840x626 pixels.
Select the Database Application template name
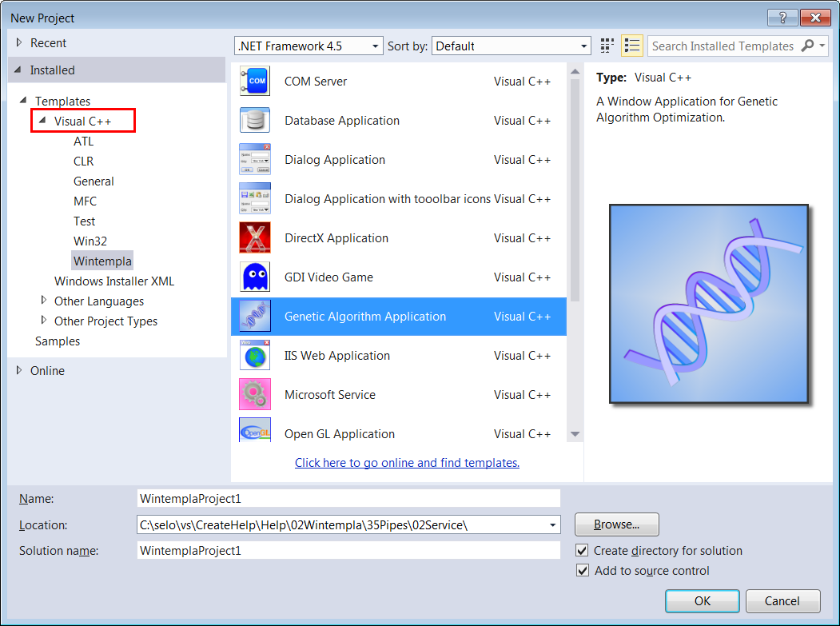click(342, 122)
